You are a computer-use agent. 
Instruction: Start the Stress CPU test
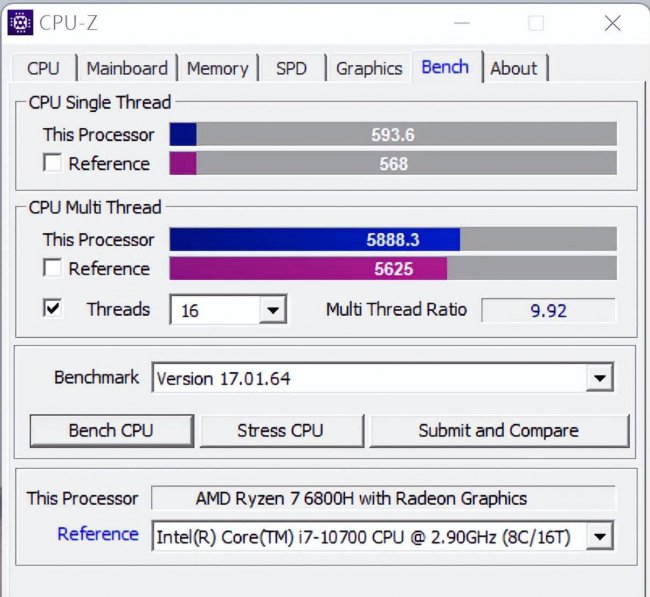point(281,431)
